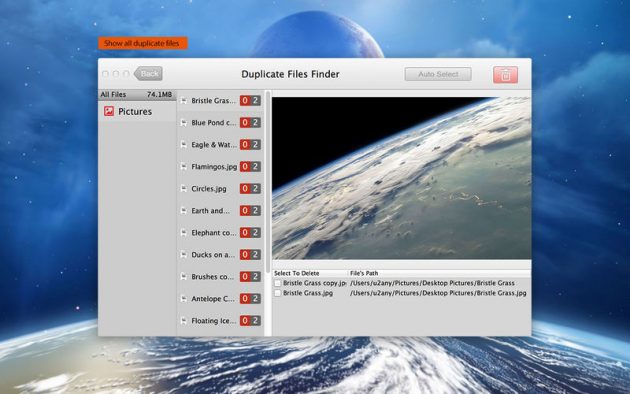This screenshot has height=394, width=630.
Task: Click the 0/2 badge for Antelope C...
Action: pyautogui.click(x=250, y=298)
